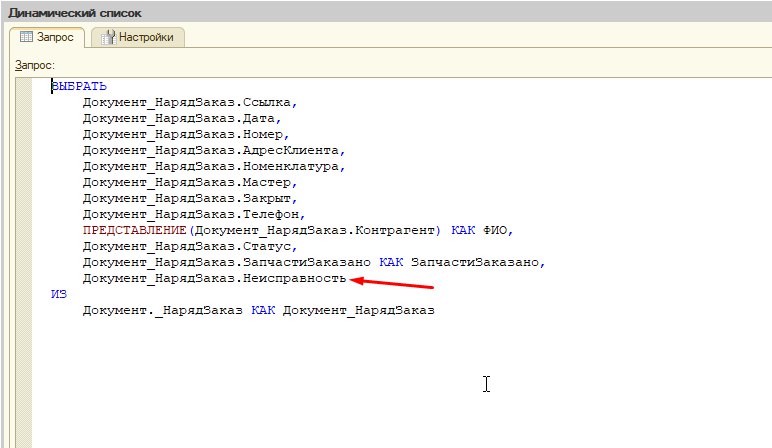
Task: Click the Динамический список window title
Action: 75,13
